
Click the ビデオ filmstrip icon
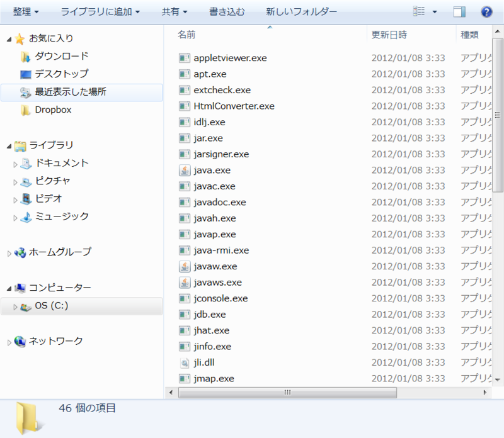click(x=26, y=199)
